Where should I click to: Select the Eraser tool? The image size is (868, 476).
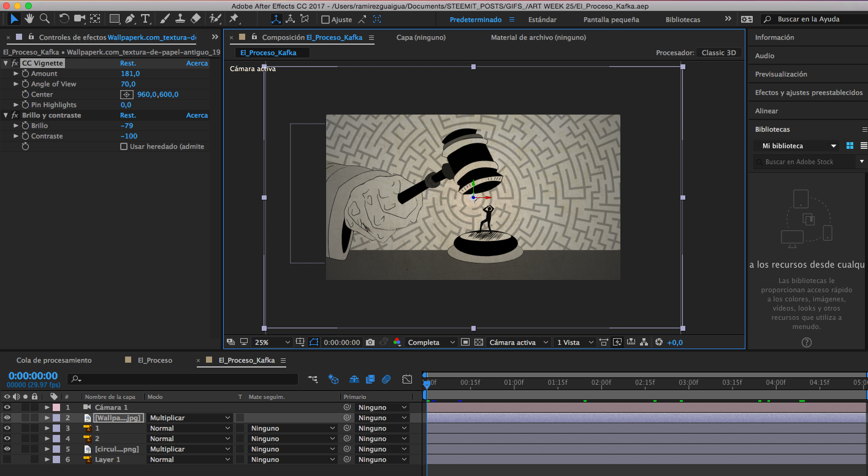(196, 18)
